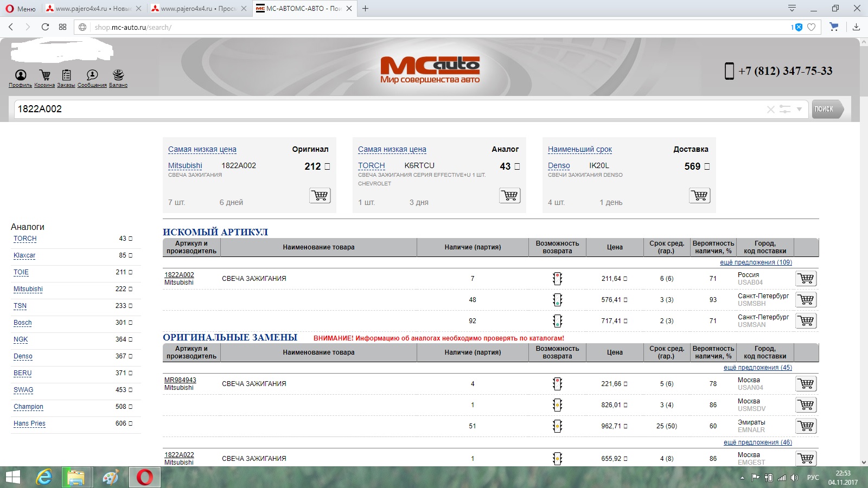Image resolution: width=868 pixels, height=488 pixels.
Task: Clear the search field with X icon
Action: point(770,110)
